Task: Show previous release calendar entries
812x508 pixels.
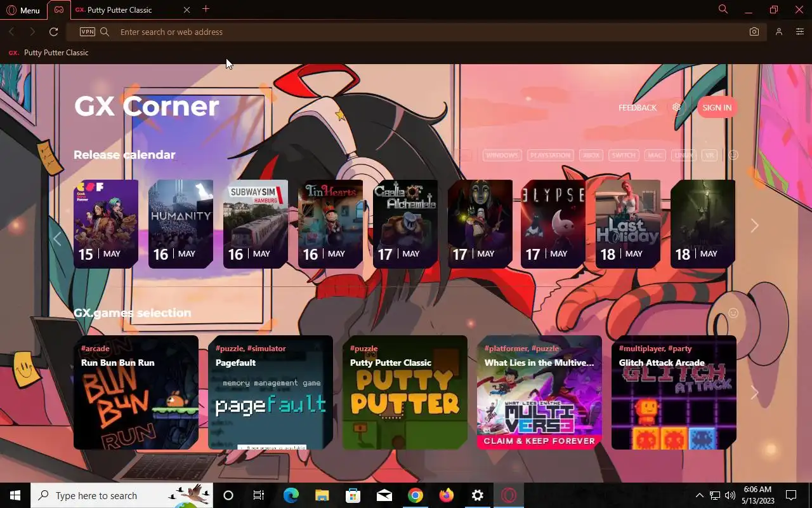Action: point(57,239)
